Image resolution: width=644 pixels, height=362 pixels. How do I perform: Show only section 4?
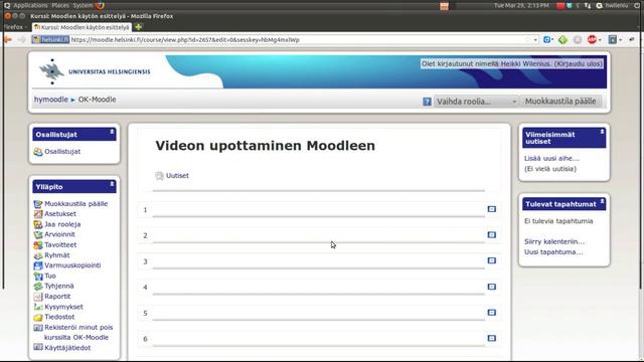point(492,287)
